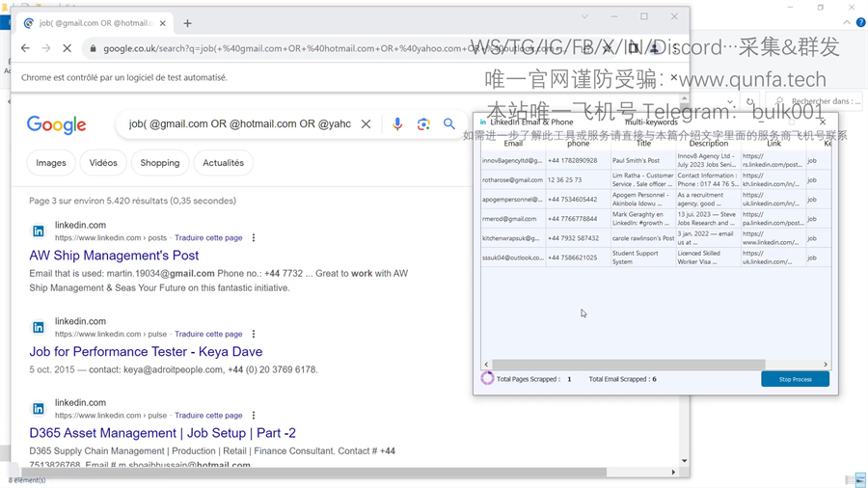Image resolution: width=868 pixels, height=488 pixels.
Task: Click Total Pages Scrapped status text
Action: pyautogui.click(x=533, y=380)
